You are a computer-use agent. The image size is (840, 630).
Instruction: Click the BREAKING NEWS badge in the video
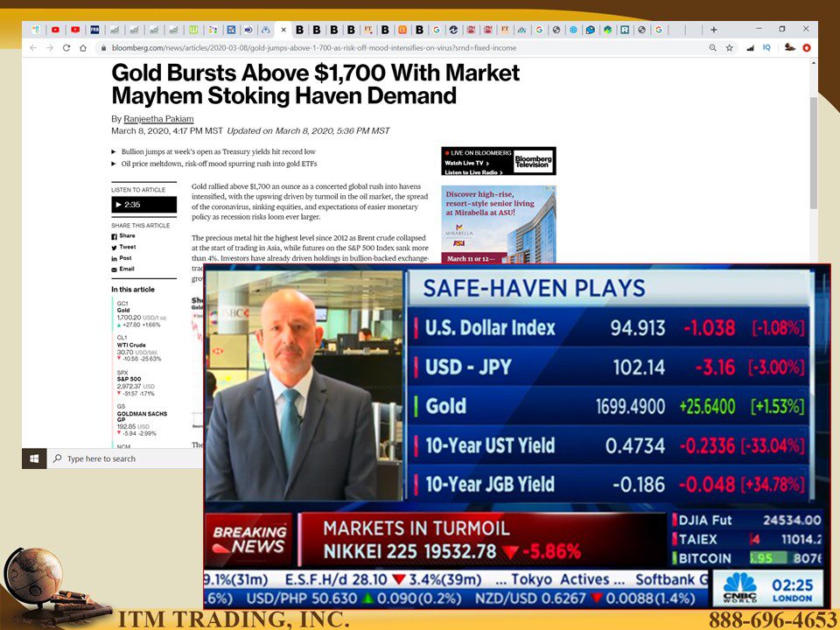(x=249, y=540)
